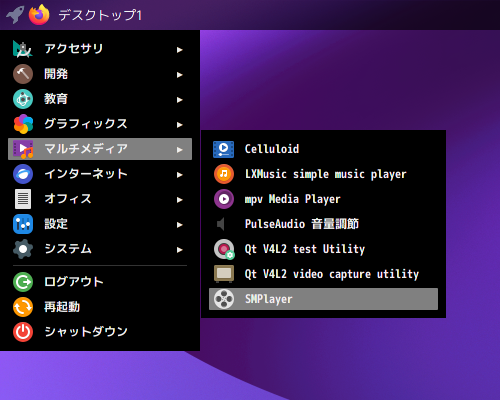Screen dimensions: 500x400
Task: Open the 開発 menu category
Action: [100, 74]
